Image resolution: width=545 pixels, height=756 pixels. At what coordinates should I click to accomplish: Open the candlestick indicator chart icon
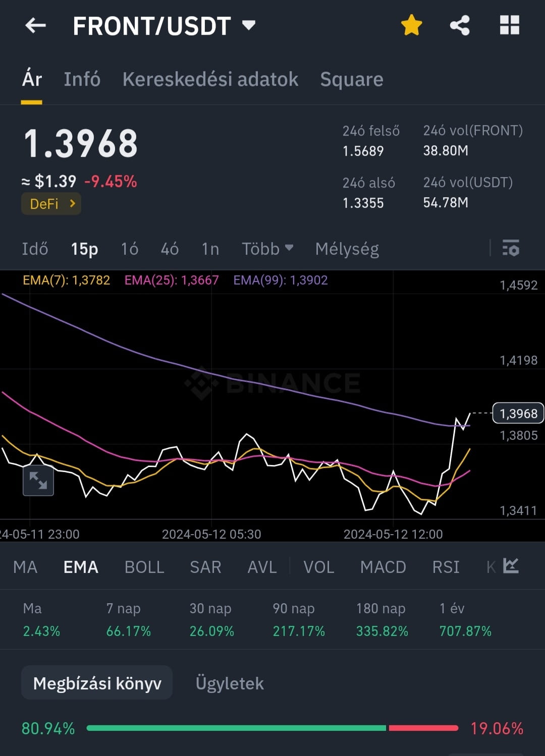coord(511,566)
